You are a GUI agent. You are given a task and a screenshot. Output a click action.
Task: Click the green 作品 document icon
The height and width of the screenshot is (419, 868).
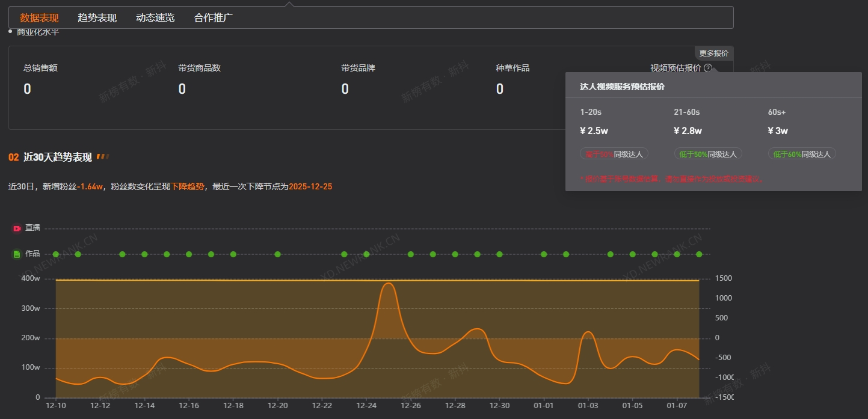(17, 254)
